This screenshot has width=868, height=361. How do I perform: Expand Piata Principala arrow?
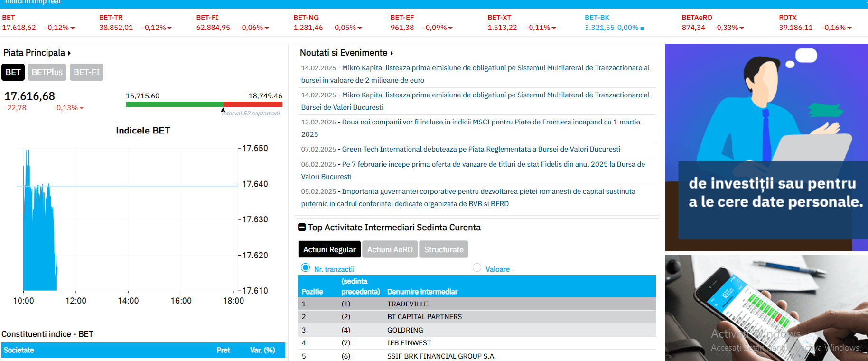pyautogui.click(x=69, y=53)
